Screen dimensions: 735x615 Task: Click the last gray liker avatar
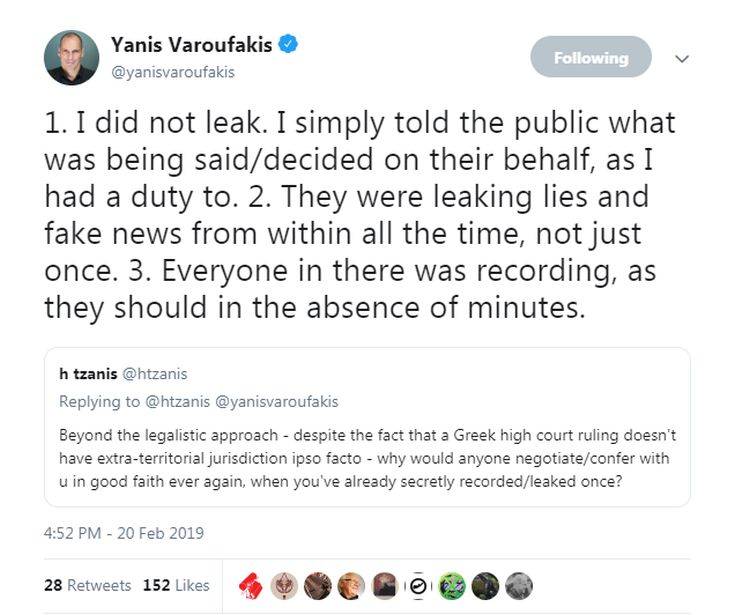[x=518, y=585]
